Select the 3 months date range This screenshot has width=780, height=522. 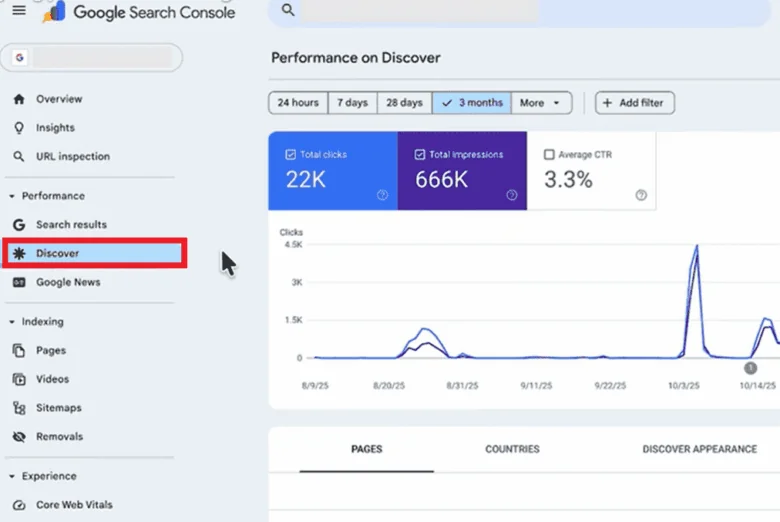point(472,103)
